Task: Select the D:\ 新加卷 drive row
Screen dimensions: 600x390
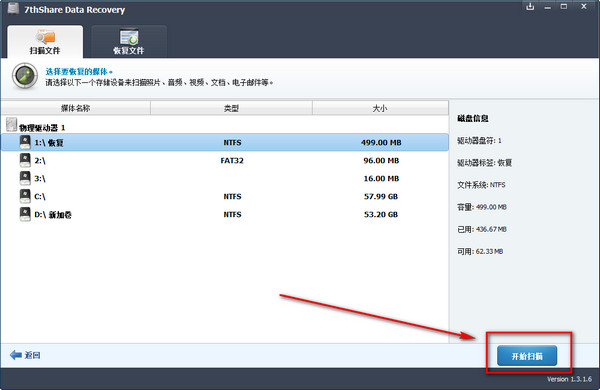Action: (x=225, y=214)
